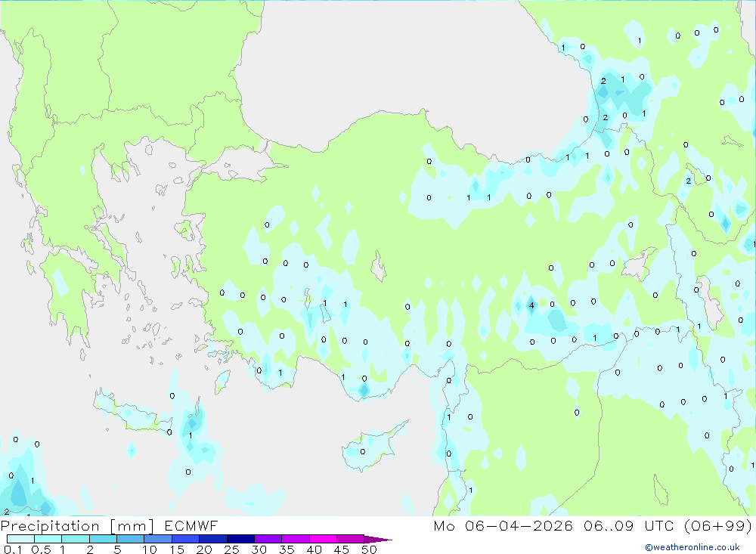756x554 pixels.
Task: Click the legend label "15"
Action: click(177, 549)
